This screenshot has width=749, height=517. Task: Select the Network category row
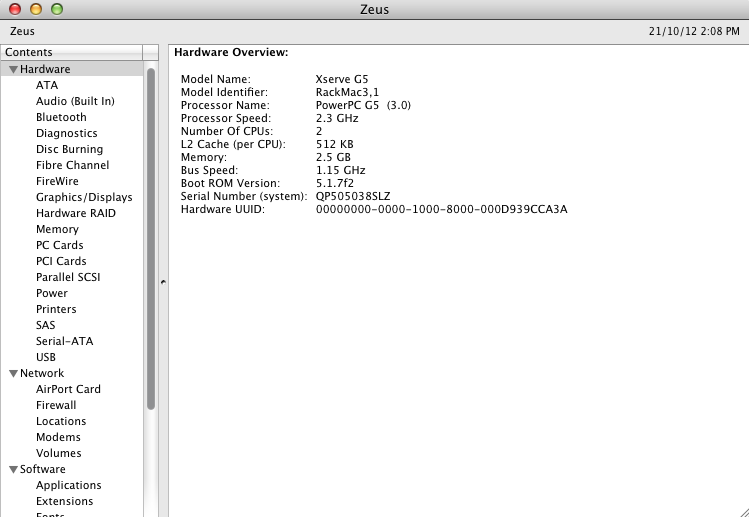(72, 373)
